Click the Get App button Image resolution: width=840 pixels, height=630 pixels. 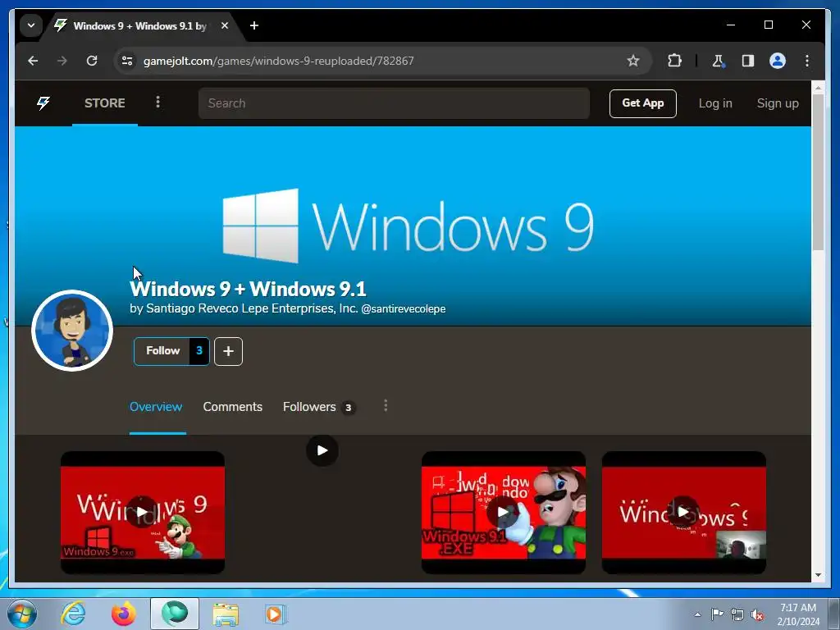click(x=642, y=103)
